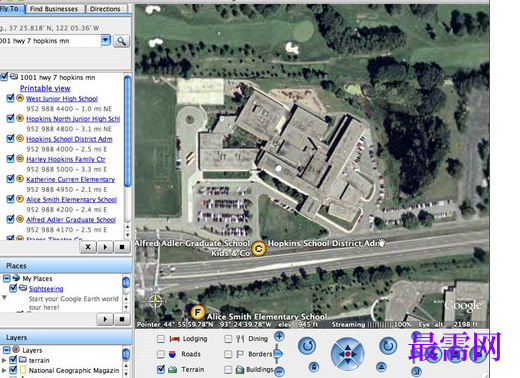Switch to the Directions tab

point(105,9)
